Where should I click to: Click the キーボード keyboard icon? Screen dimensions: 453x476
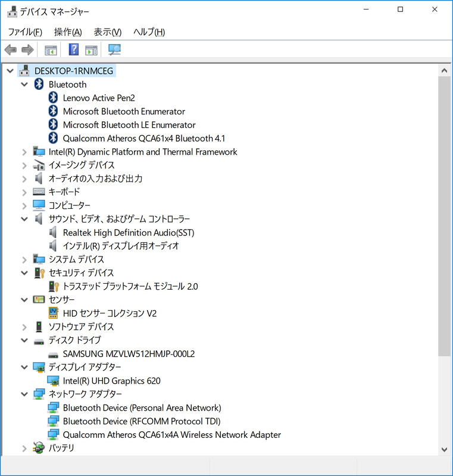pyautogui.click(x=39, y=192)
